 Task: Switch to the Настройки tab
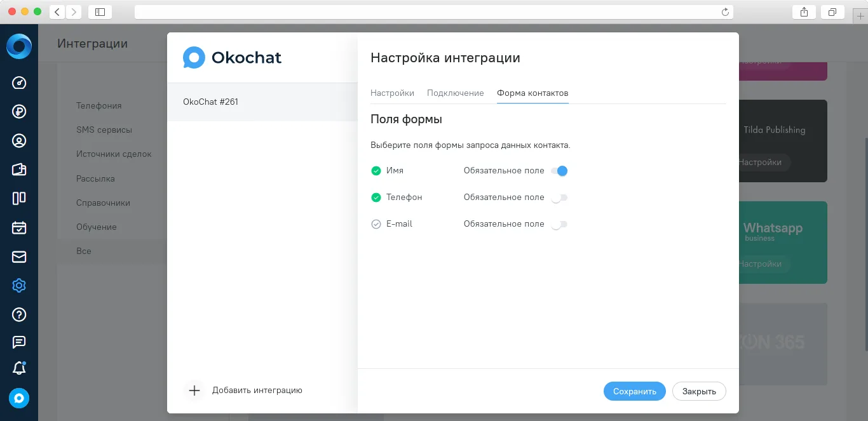point(392,93)
